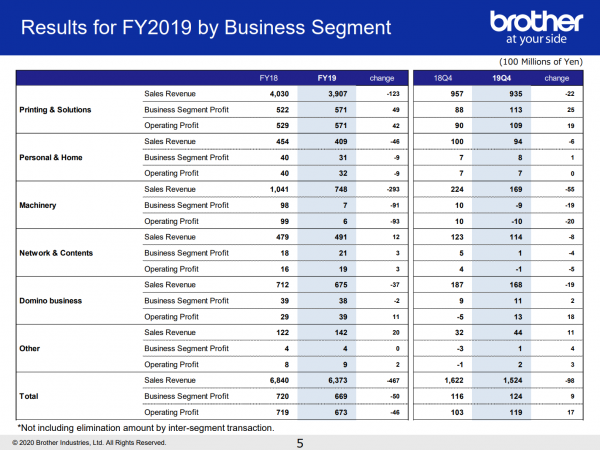Click the -123 Printing sales change value
The width and height of the screenshot is (600, 450).
point(393,94)
